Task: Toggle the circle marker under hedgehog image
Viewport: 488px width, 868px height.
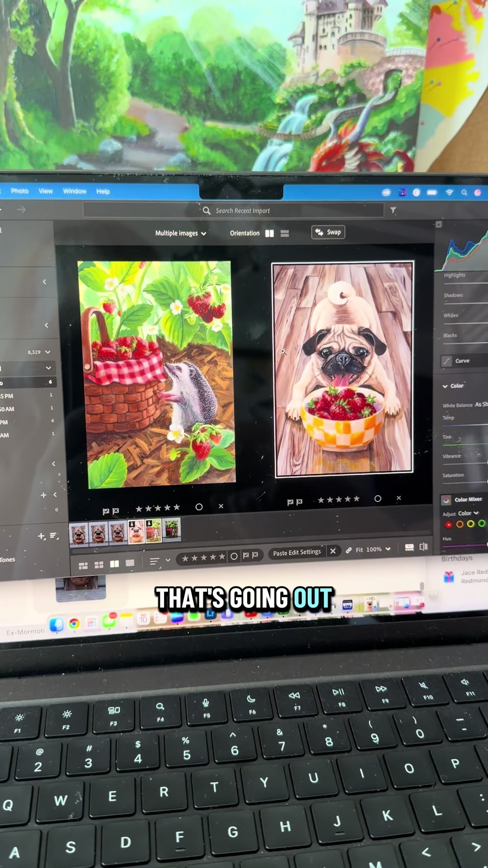Action: pos(199,507)
